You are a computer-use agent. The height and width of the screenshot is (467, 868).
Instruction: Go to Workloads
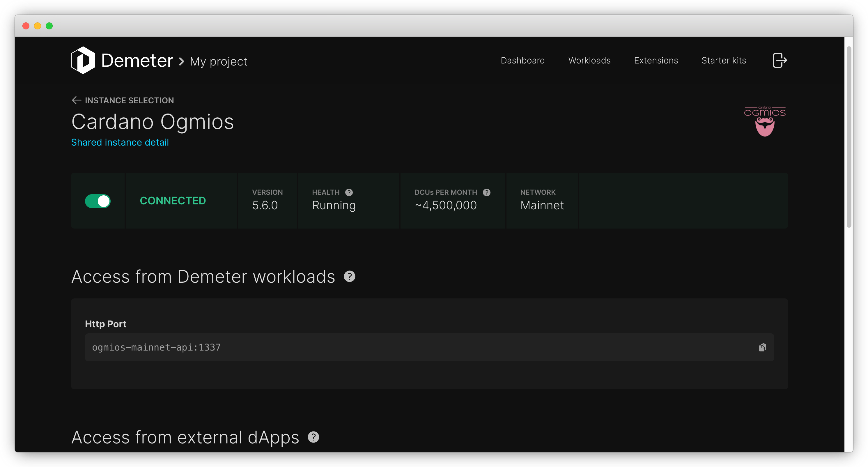pyautogui.click(x=589, y=60)
